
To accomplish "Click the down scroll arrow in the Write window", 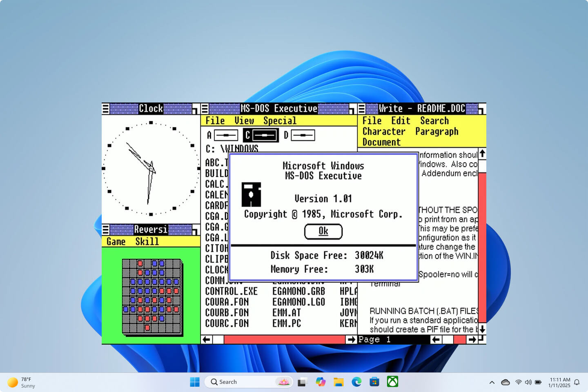I will coord(482,329).
